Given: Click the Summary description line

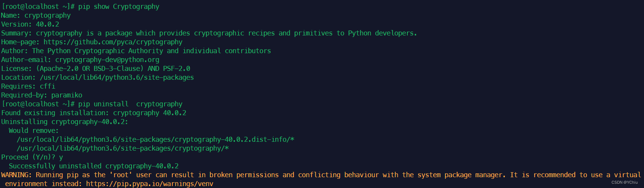Looking at the screenshot, I should click(209, 33).
